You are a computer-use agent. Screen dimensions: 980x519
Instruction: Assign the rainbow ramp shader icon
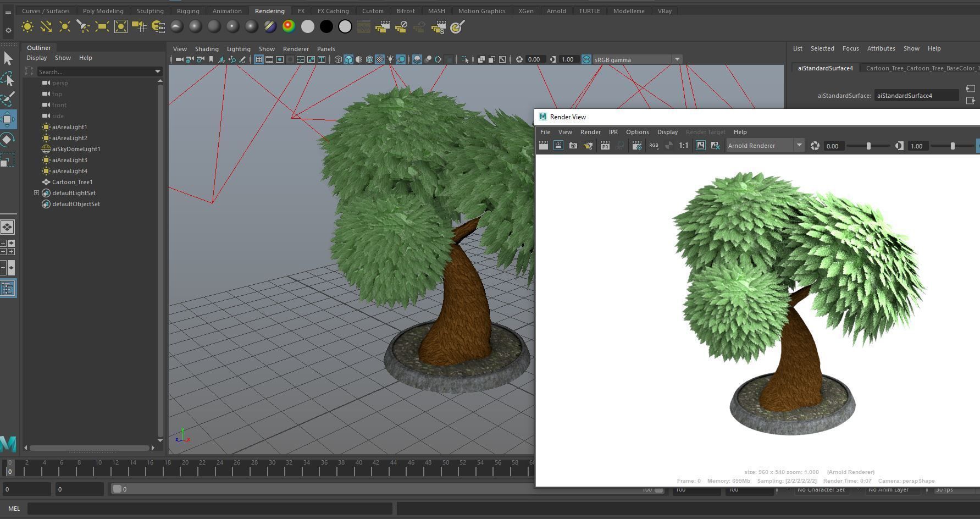pos(289,26)
